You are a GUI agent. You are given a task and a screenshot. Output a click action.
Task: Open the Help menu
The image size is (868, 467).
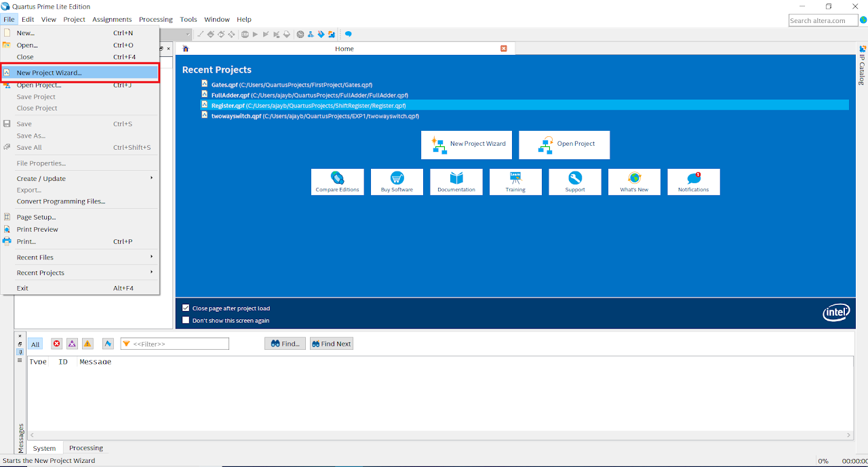(x=244, y=19)
